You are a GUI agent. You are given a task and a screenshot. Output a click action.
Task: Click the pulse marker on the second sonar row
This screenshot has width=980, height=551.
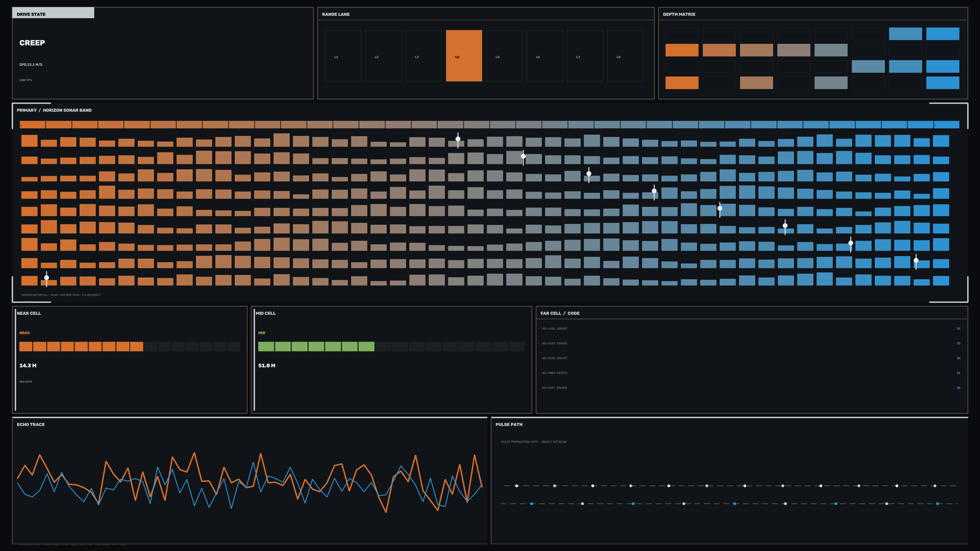point(523,156)
